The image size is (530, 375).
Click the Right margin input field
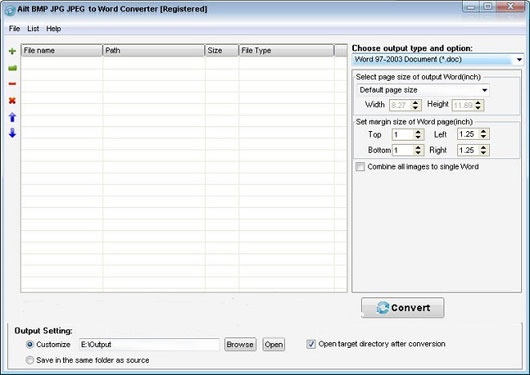[x=468, y=150]
